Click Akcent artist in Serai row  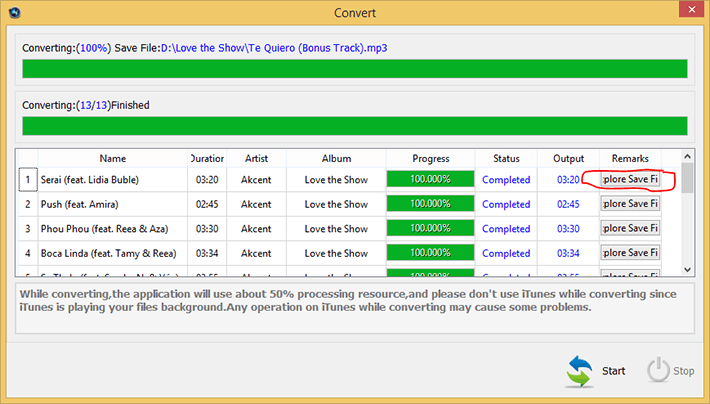[256, 180]
